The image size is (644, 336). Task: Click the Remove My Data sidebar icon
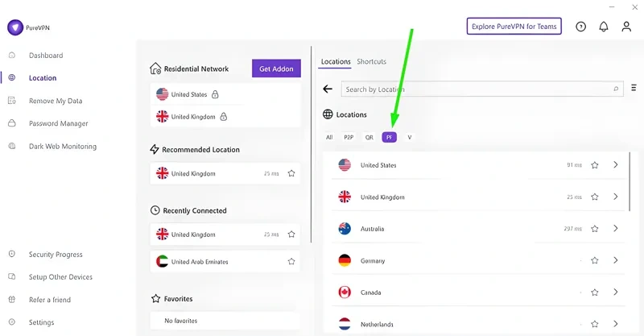tap(12, 101)
